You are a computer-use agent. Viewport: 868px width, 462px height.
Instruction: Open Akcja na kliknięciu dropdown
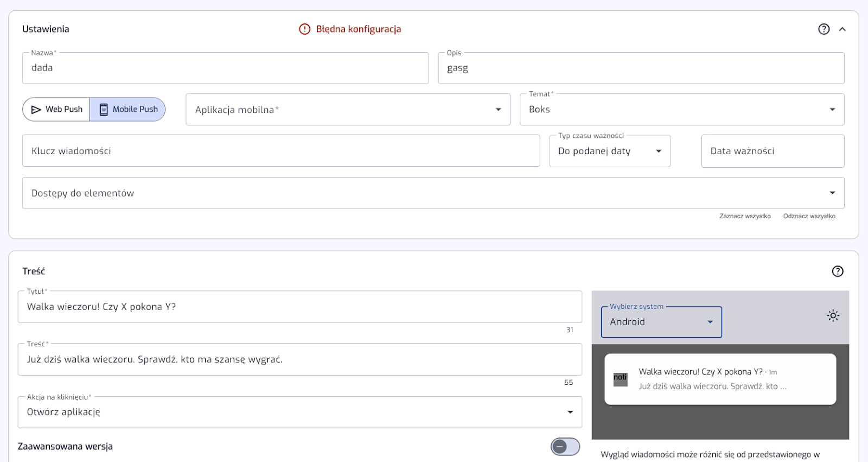pyautogui.click(x=299, y=412)
